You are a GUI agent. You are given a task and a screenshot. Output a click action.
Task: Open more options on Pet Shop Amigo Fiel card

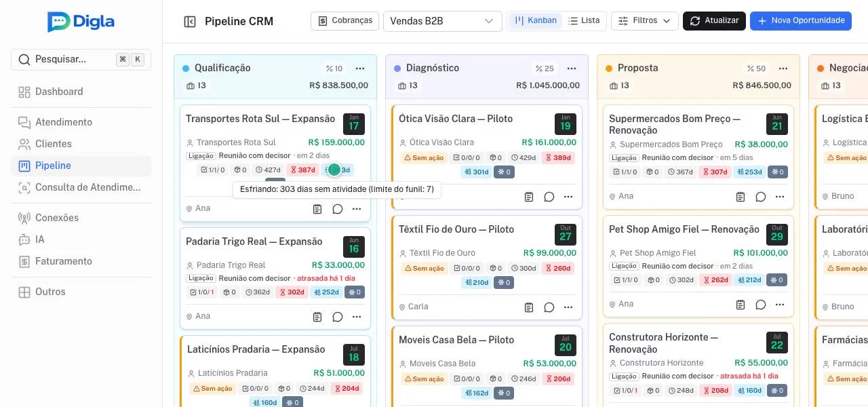point(780,305)
